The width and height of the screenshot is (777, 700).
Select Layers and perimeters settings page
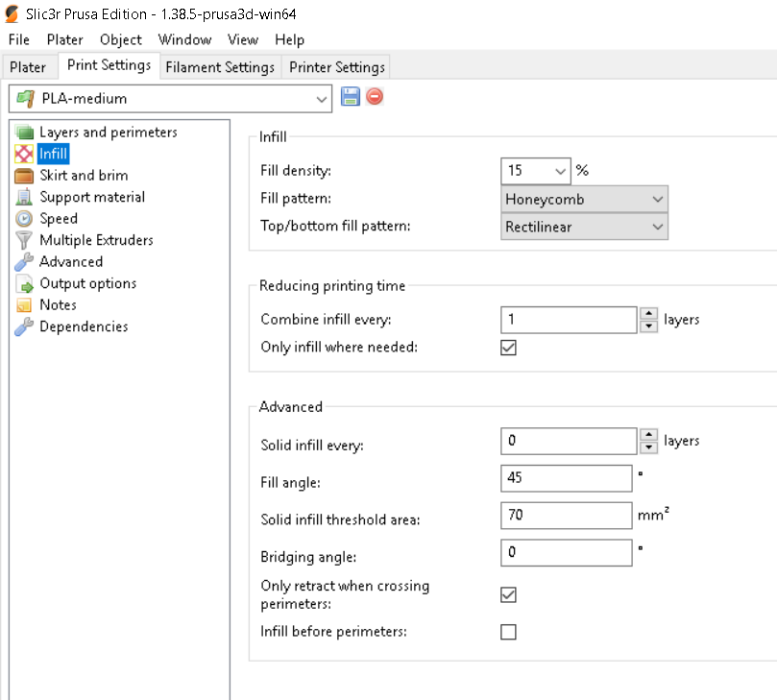(x=108, y=133)
